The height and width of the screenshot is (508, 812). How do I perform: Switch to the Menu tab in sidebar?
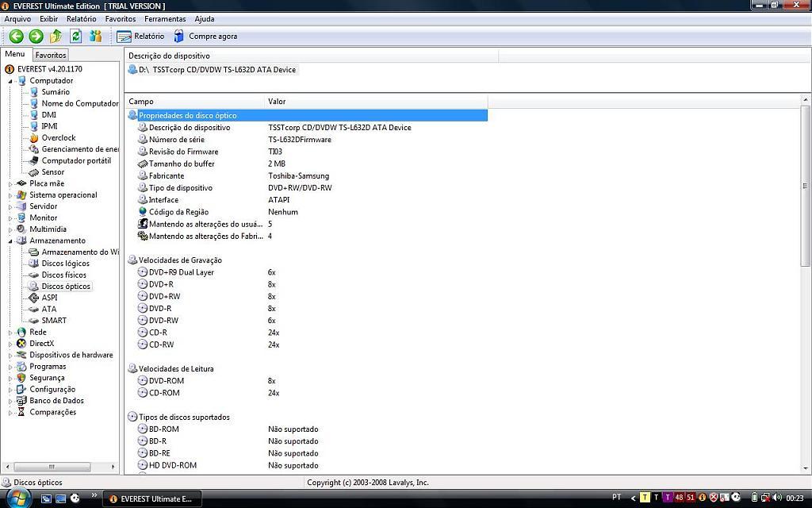click(15, 54)
